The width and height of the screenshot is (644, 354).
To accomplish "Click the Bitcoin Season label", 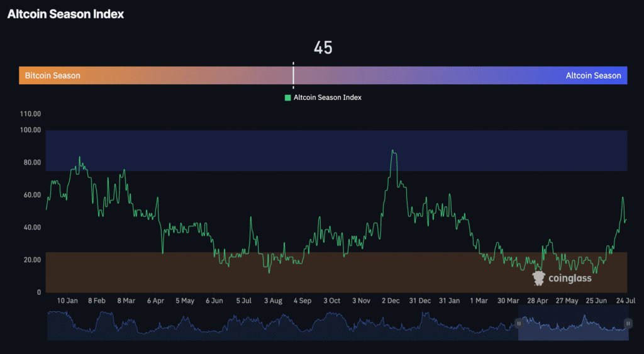I will point(53,75).
